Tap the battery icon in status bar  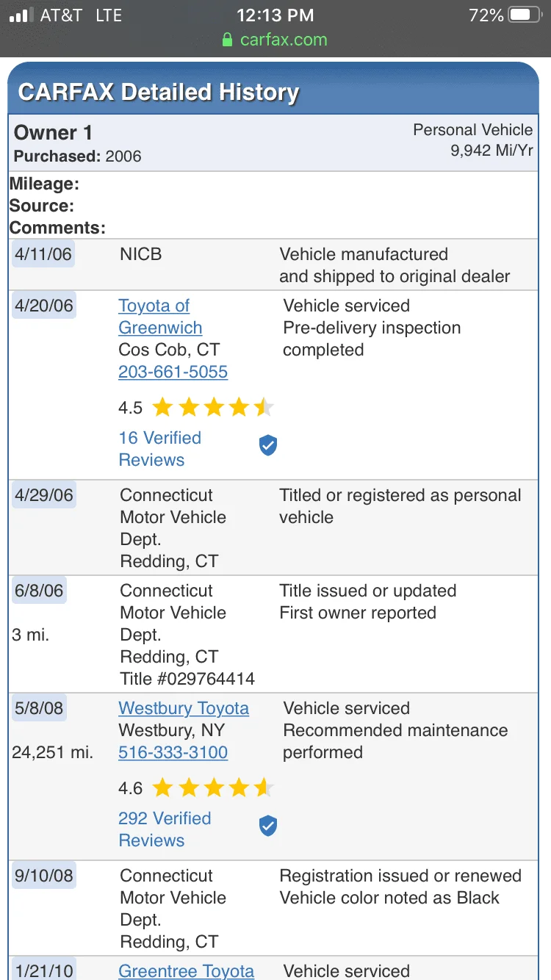click(x=525, y=15)
